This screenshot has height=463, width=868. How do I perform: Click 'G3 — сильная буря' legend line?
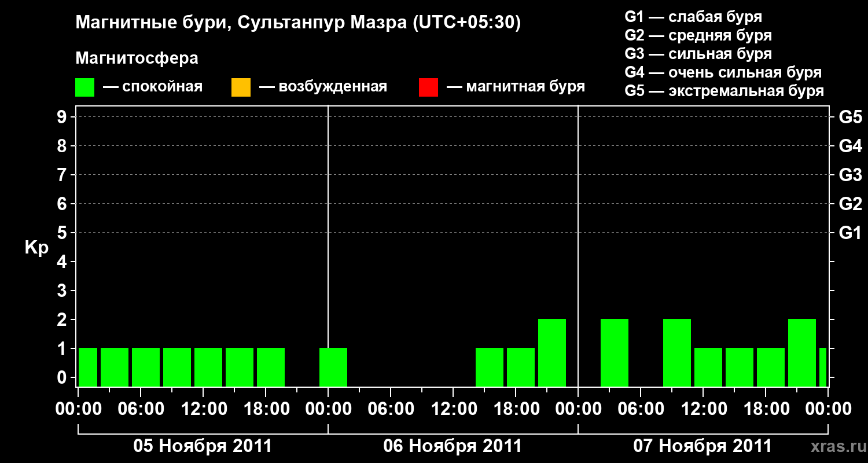698,54
